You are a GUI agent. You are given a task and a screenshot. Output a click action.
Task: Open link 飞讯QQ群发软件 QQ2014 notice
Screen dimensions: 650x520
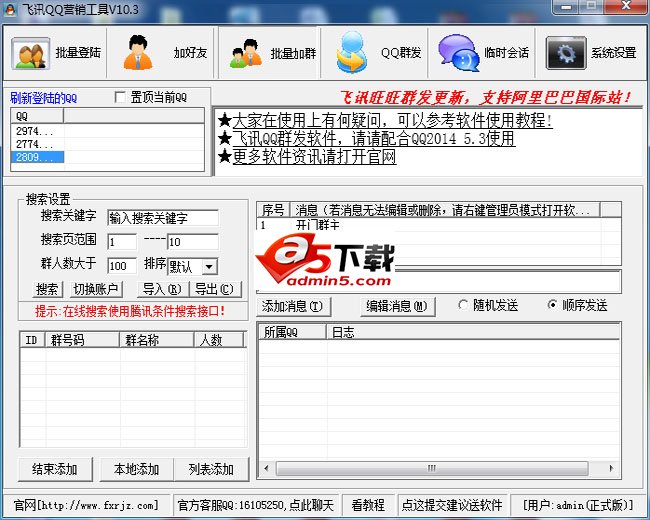pos(374,139)
